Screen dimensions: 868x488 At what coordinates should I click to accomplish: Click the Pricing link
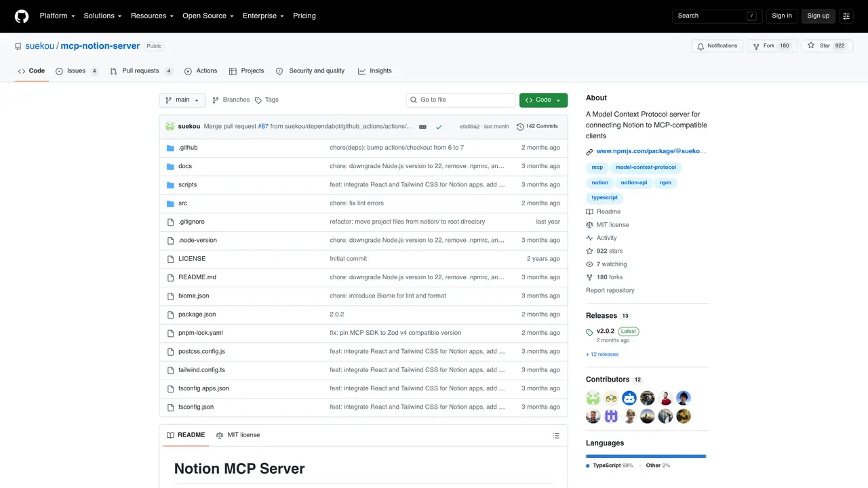(304, 16)
